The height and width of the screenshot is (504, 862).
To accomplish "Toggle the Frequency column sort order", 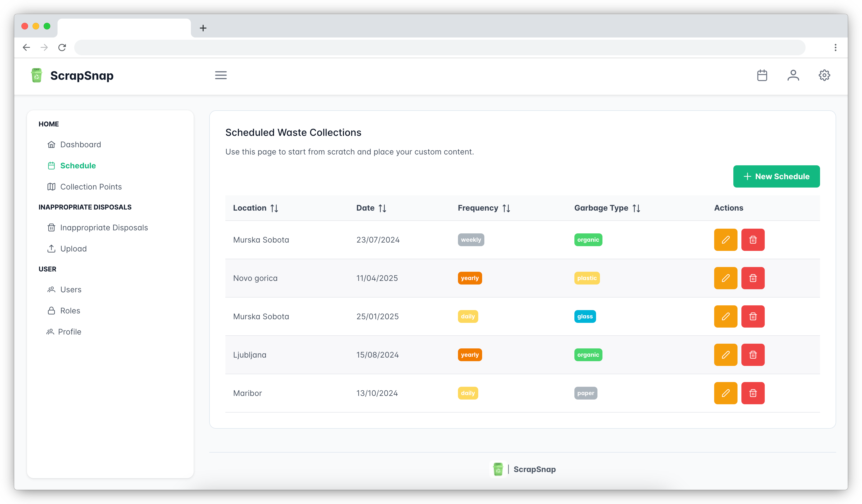I will (x=506, y=208).
